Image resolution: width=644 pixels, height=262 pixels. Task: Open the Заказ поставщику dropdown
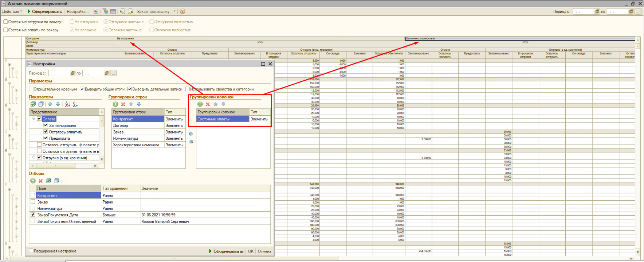click(156, 12)
